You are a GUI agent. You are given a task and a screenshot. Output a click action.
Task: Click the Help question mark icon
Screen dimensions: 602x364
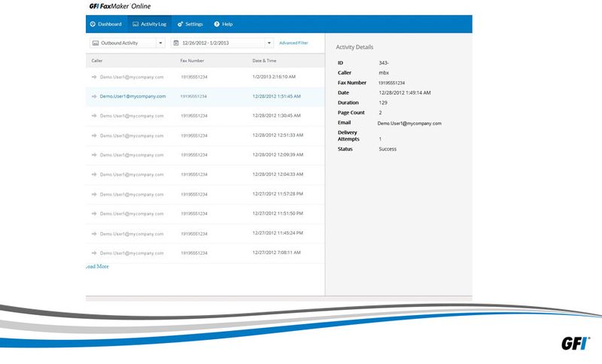click(217, 24)
